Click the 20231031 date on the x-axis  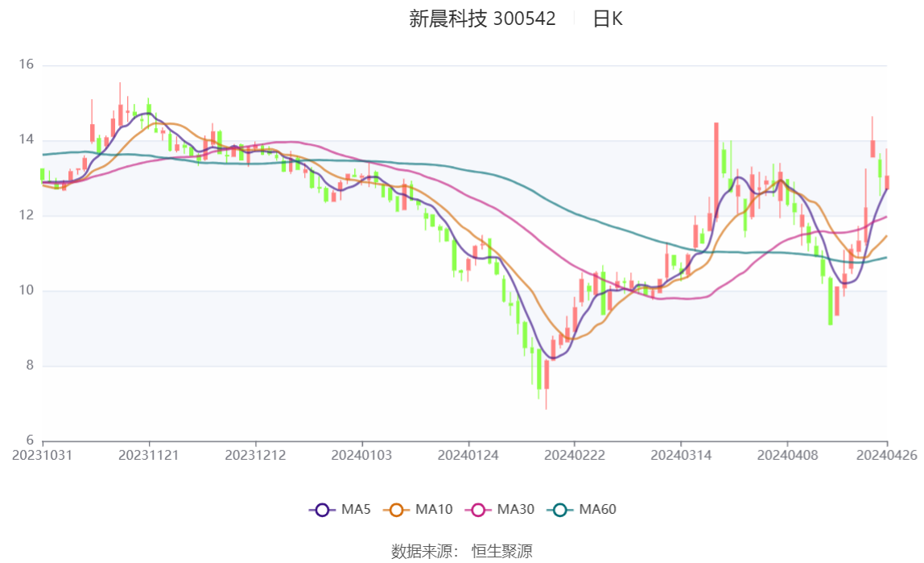pos(43,455)
